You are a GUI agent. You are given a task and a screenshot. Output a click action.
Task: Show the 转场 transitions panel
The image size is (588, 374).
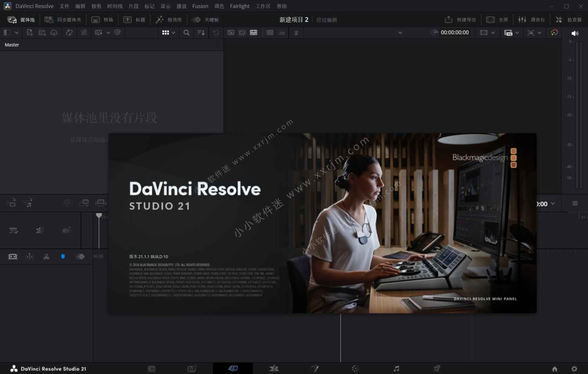[102, 20]
